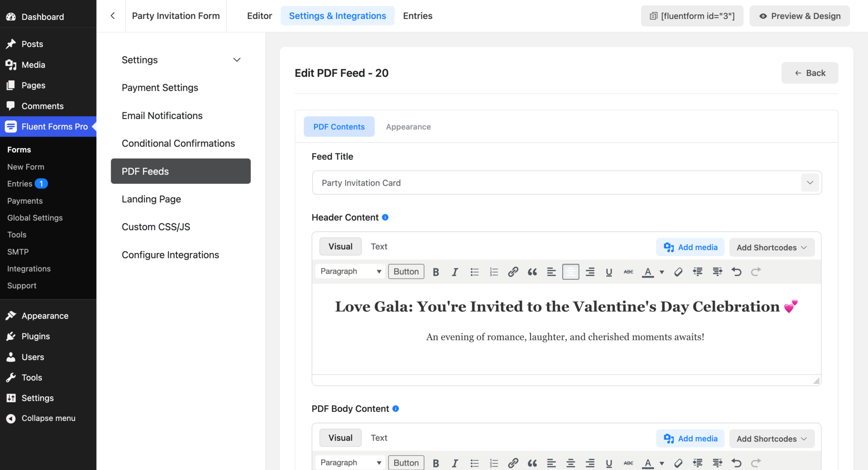Insert numbered list in Header Content editor
This screenshot has height=470, width=868.
(494, 272)
